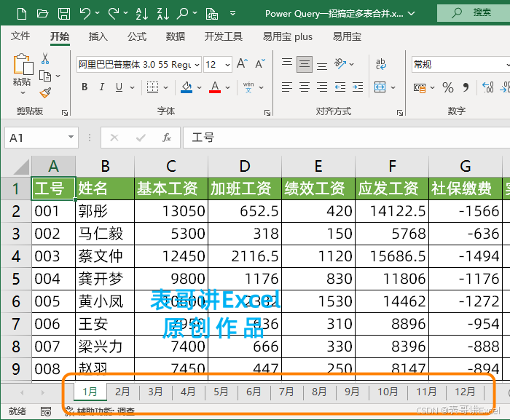Viewport: 510px width, 420px height.
Task: Activate the Format Painter brush
Action: [x=45, y=93]
